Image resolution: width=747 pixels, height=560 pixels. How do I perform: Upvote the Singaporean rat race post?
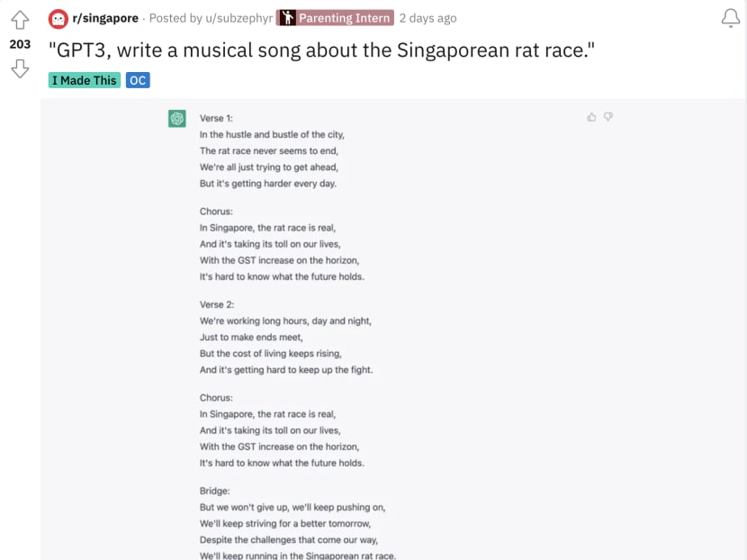(20, 20)
